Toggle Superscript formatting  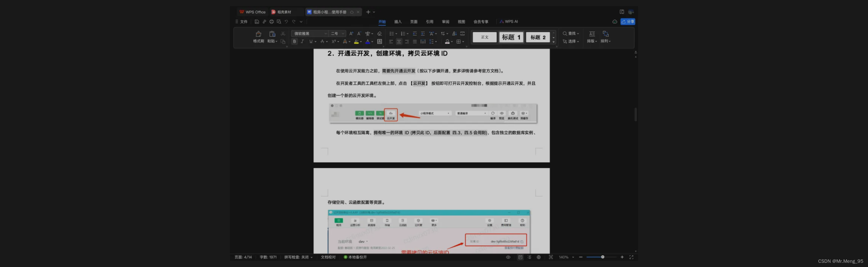334,42
